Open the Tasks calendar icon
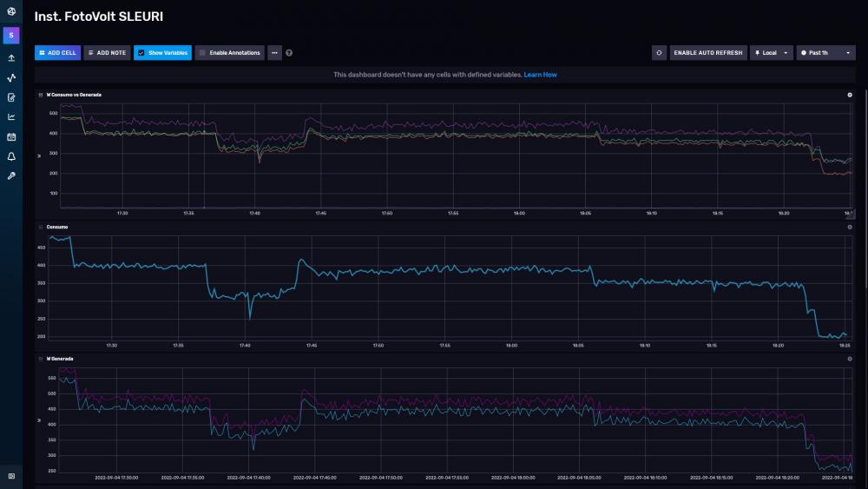Image resolution: width=868 pixels, height=489 pixels. click(x=11, y=136)
